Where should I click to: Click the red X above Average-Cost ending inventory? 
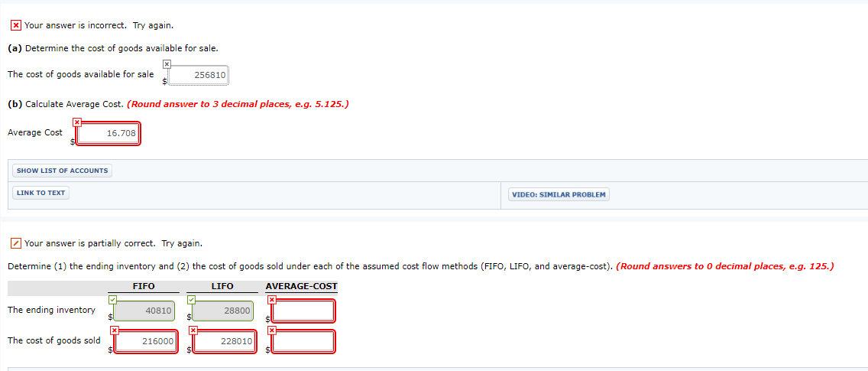[271, 299]
